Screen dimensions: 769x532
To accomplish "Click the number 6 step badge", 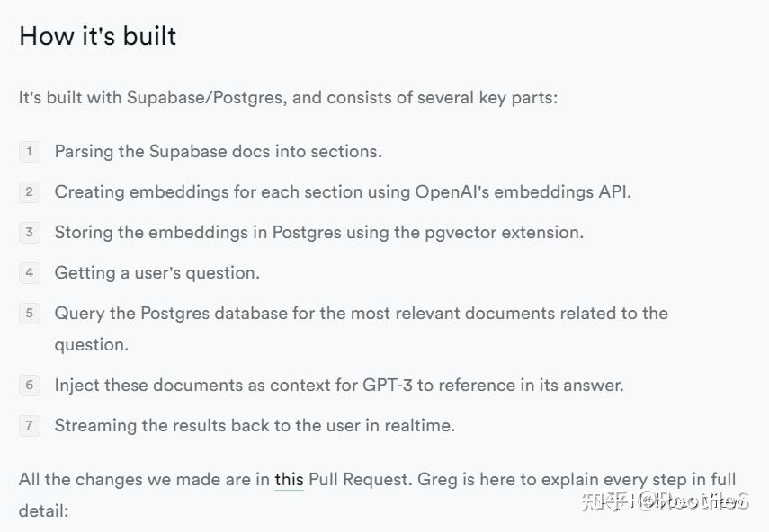I will (30, 385).
